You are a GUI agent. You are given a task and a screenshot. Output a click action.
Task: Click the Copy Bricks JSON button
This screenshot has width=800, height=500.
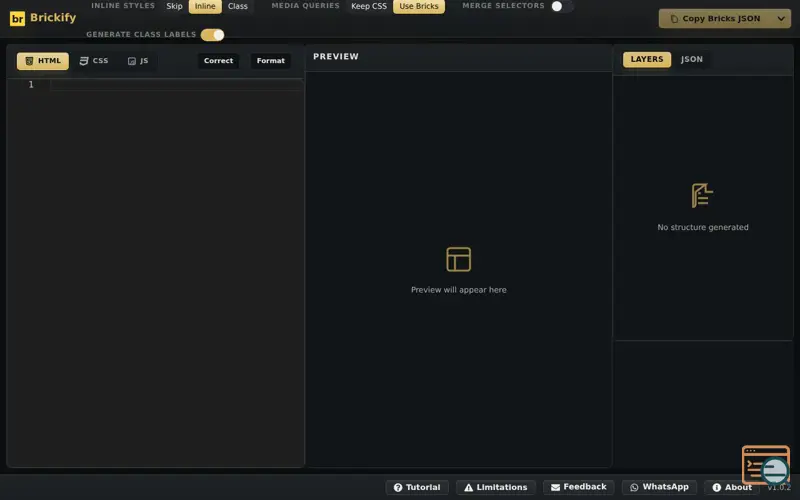716,18
